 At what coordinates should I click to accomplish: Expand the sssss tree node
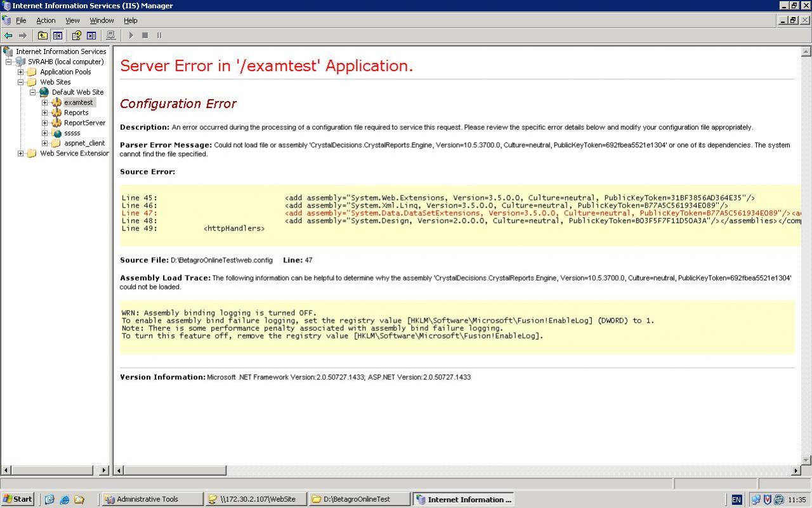[44, 133]
